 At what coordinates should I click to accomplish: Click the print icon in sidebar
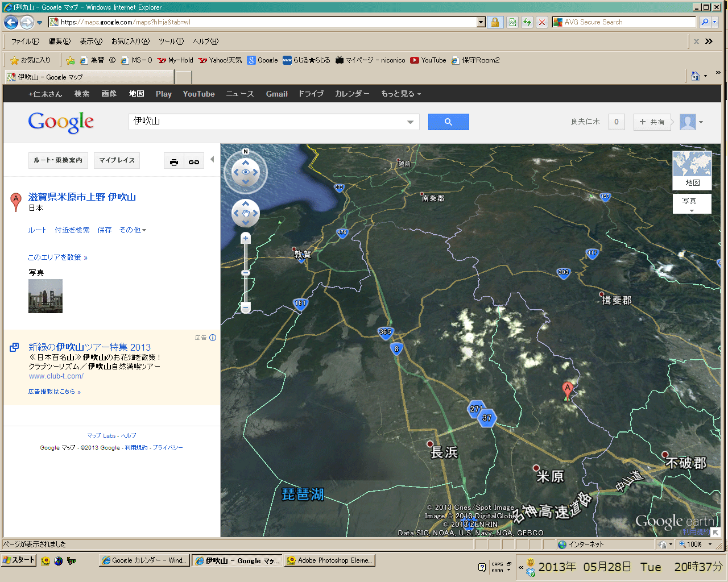(174, 162)
